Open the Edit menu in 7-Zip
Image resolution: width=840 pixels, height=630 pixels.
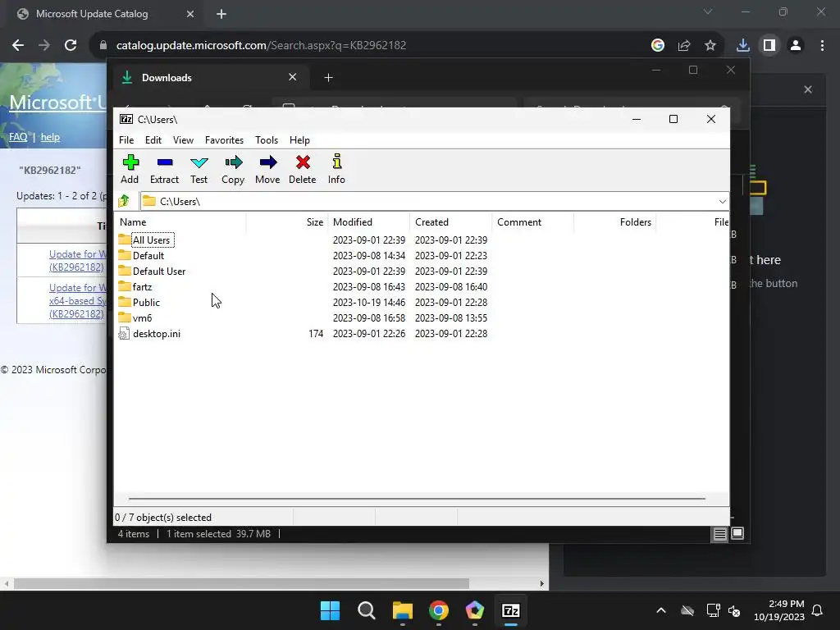(x=153, y=139)
